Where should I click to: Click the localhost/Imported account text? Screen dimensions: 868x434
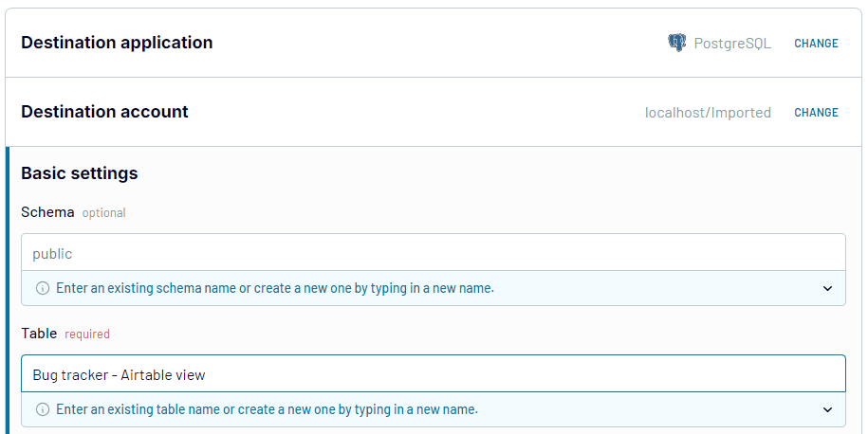tap(708, 112)
